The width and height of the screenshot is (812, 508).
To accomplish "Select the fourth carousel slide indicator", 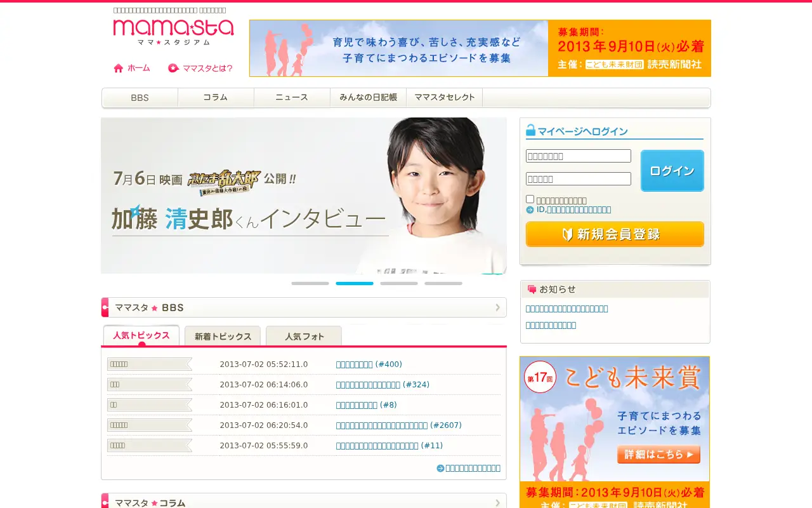I will point(443,283).
